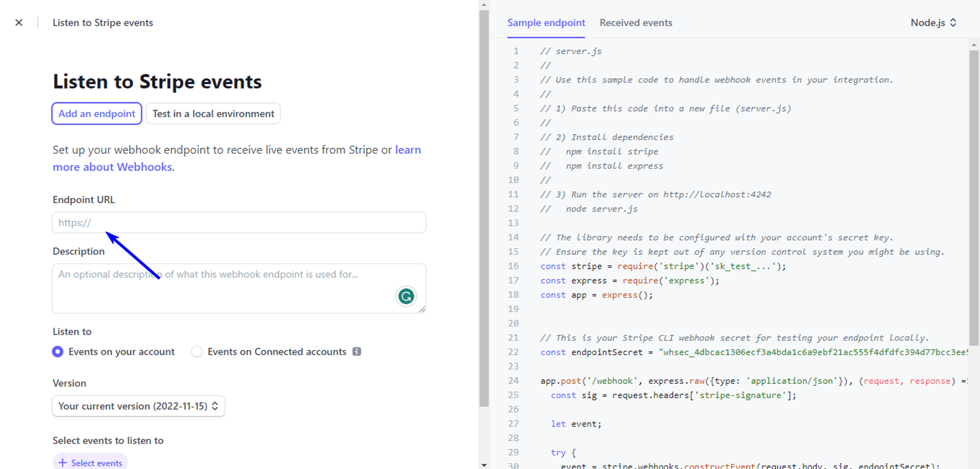Choose the Add an endpoint button
The width and height of the screenshot is (980, 469).
click(97, 114)
